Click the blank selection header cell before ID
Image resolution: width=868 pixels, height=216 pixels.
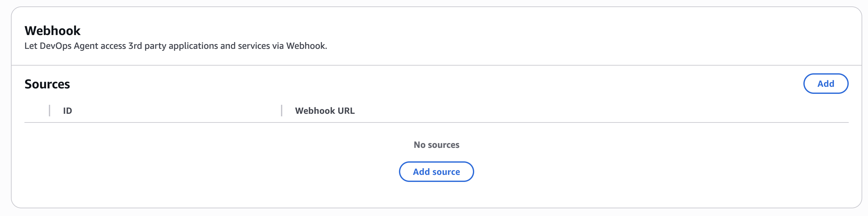[x=37, y=111]
